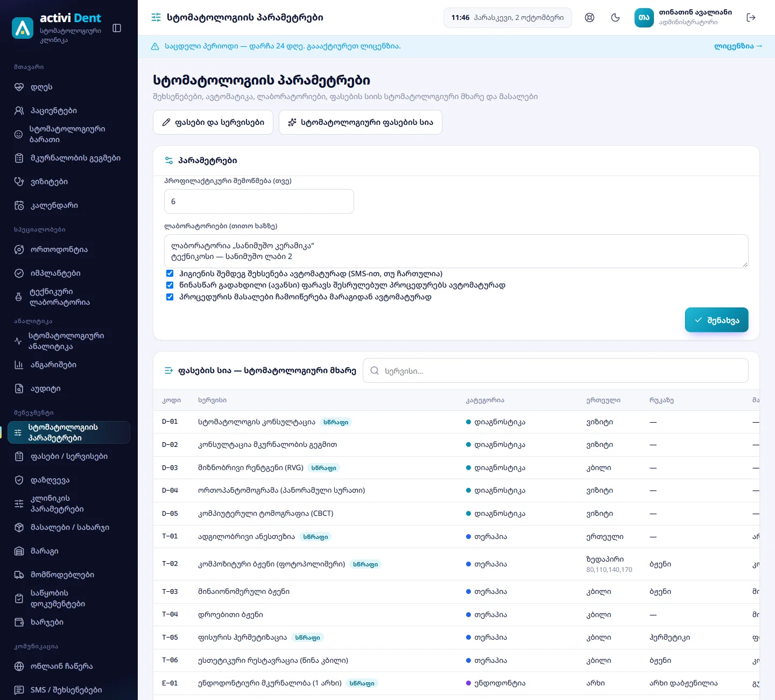The image size is (775, 700).
Task: Open the support lifebuoy icon in the header
Action: tap(590, 18)
